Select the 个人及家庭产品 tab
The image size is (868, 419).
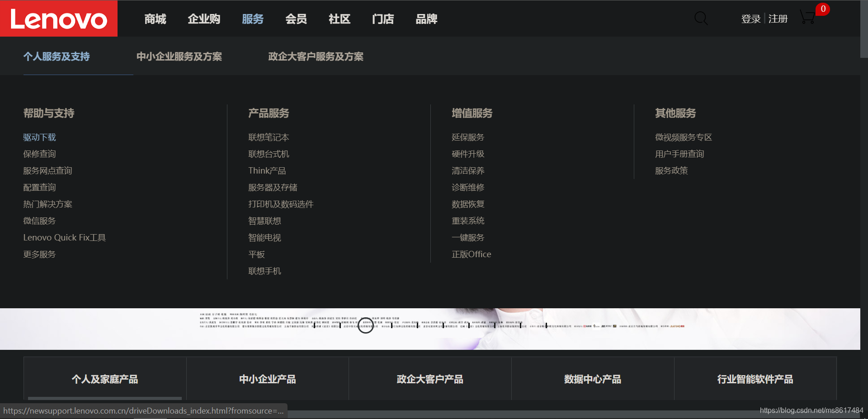pyautogui.click(x=105, y=379)
